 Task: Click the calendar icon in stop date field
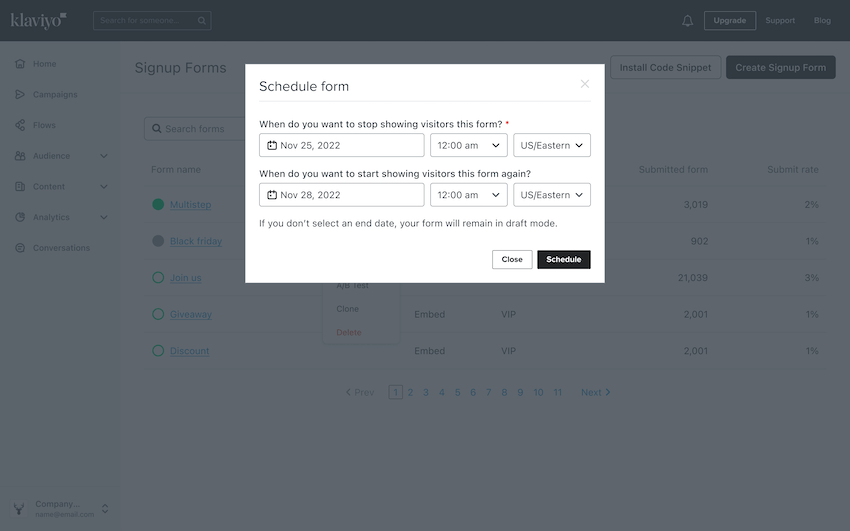[x=272, y=145]
